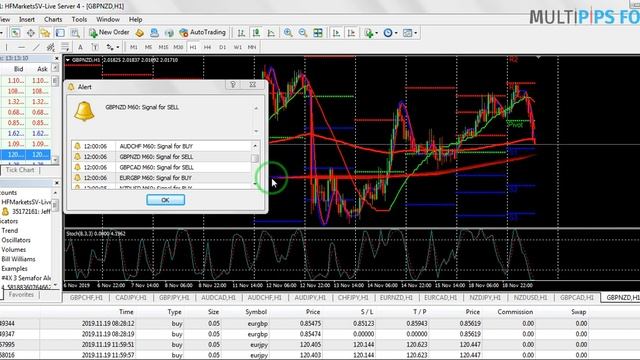640x360 pixels.
Task: Select the equidistant channel tool
Action: tap(51, 47)
